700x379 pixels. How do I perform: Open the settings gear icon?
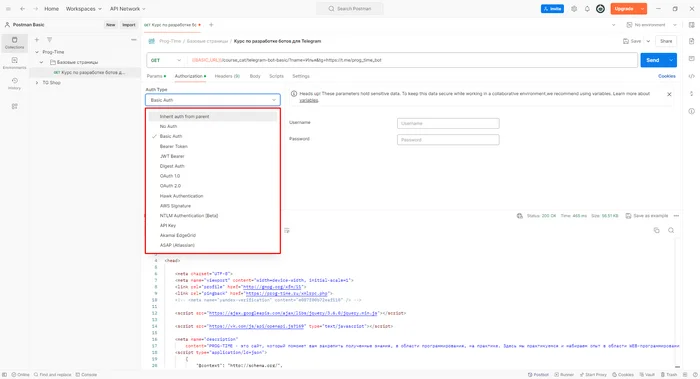tap(574, 9)
